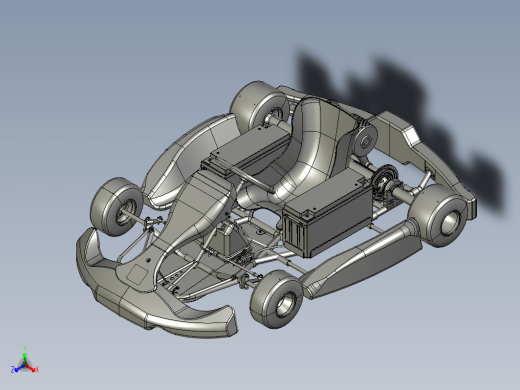
Task: Click the red X axis of the triad
Action: pyautogui.click(x=33, y=369)
